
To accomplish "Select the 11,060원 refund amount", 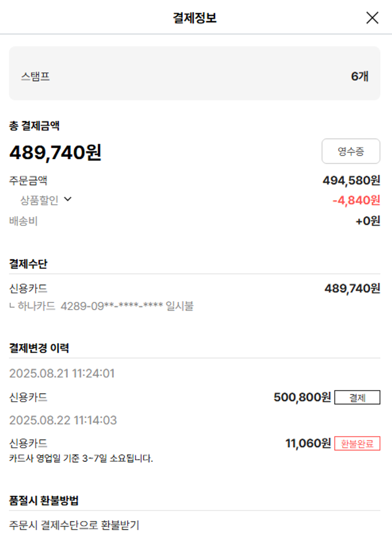I will point(308,444).
